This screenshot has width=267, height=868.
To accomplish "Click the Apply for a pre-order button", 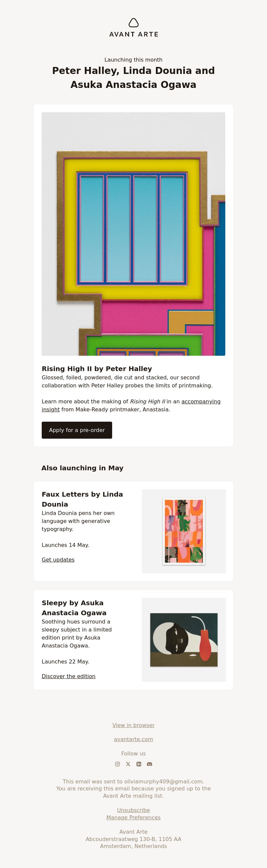I will tap(77, 430).
